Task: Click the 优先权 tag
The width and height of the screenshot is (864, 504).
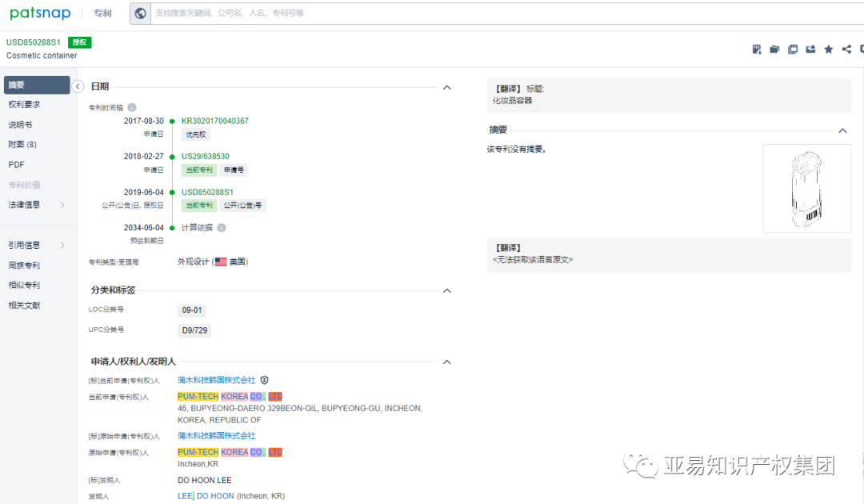Action: tap(196, 134)
